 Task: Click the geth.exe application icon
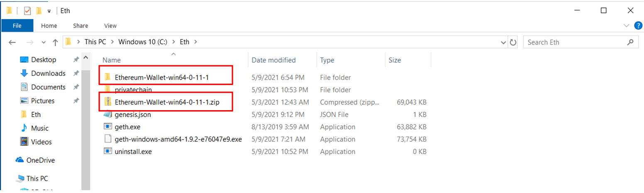107,127
